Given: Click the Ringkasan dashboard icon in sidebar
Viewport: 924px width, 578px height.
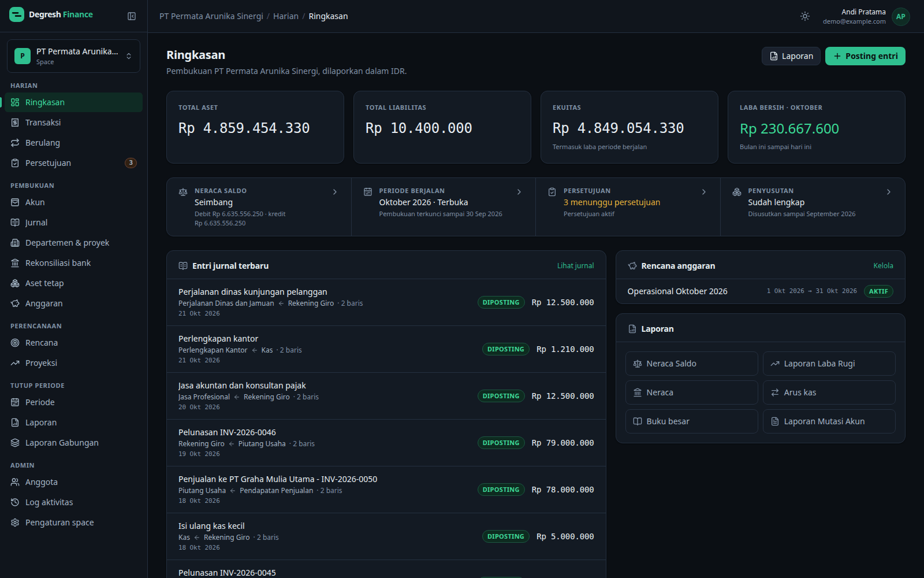Looking at the screenshot, I should pyautogui.click(x=15, y=102).
